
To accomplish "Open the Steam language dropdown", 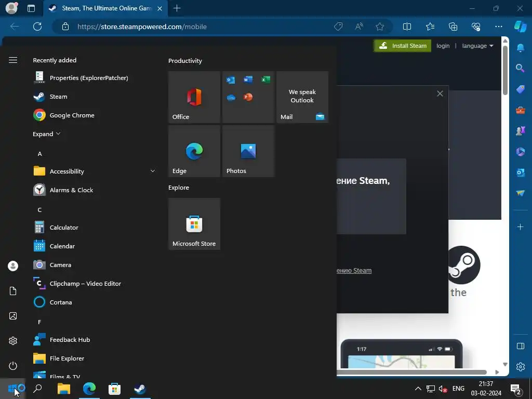I will pyautogui.click(x=478, y=46).
